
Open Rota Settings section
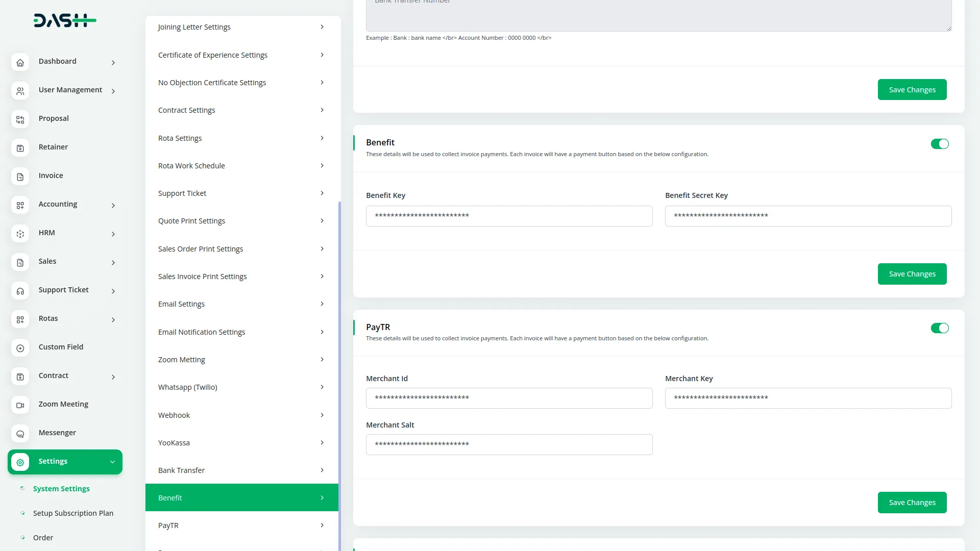click(x=241, y=138)
